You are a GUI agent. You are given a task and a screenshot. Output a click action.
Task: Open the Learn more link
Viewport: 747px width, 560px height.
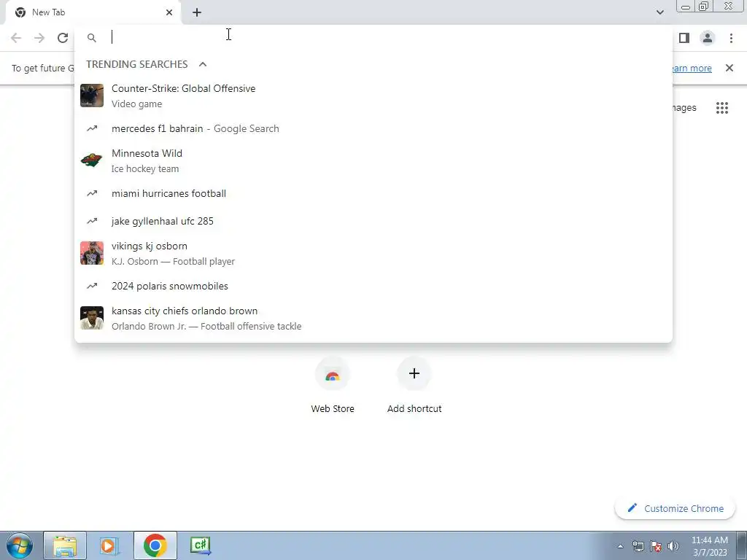[692, 68]
